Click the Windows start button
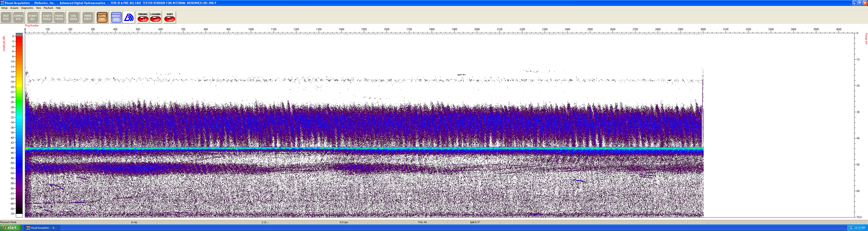Image resolution: width=868 pixels, height=231 pixels. [11, 228]
